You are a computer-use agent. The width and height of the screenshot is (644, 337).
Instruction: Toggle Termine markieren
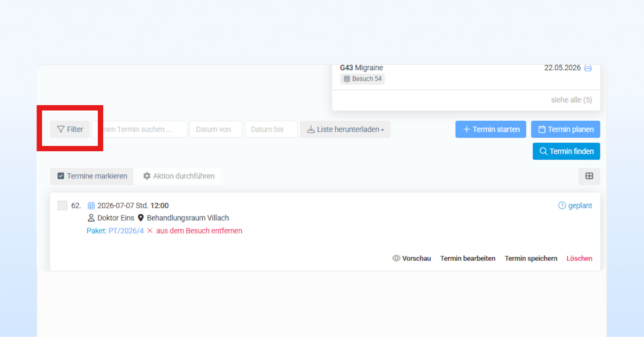click(x=92, y=176)
